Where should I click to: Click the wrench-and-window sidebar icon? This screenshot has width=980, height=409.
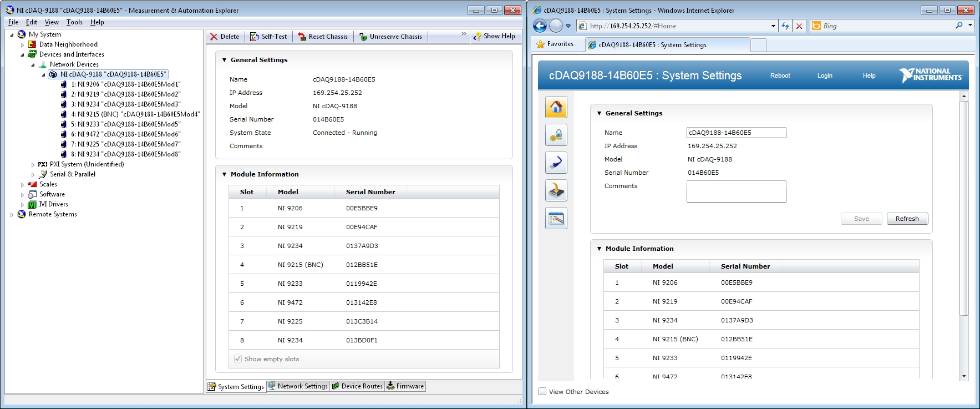coord(556,219)
